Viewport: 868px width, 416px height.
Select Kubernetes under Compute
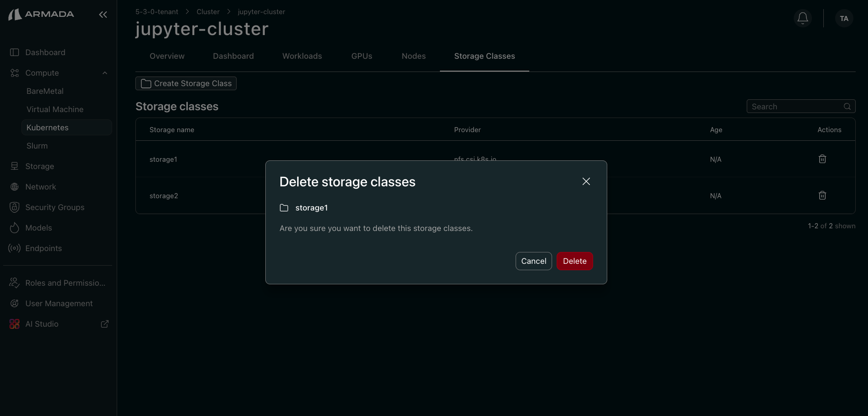pyautogui.click(x=47, y=127)
